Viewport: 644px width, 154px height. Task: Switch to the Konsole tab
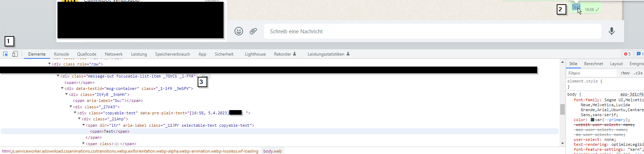tap(61, 54)
